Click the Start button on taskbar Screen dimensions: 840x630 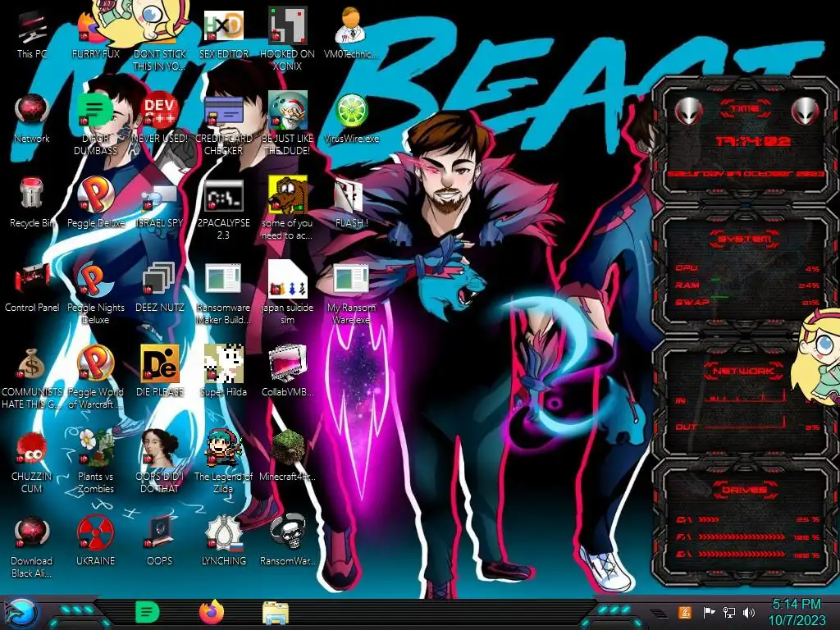21,614
